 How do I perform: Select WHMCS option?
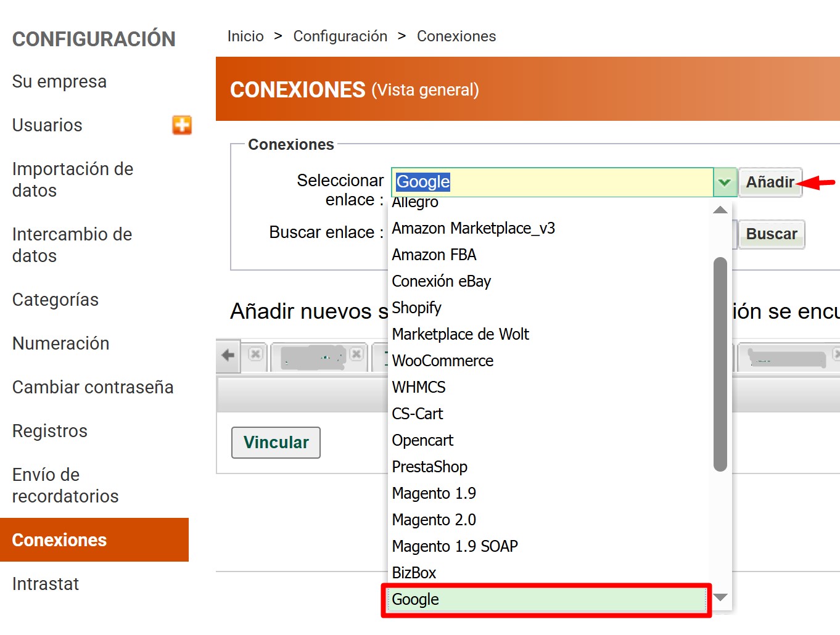pos(419,387)
